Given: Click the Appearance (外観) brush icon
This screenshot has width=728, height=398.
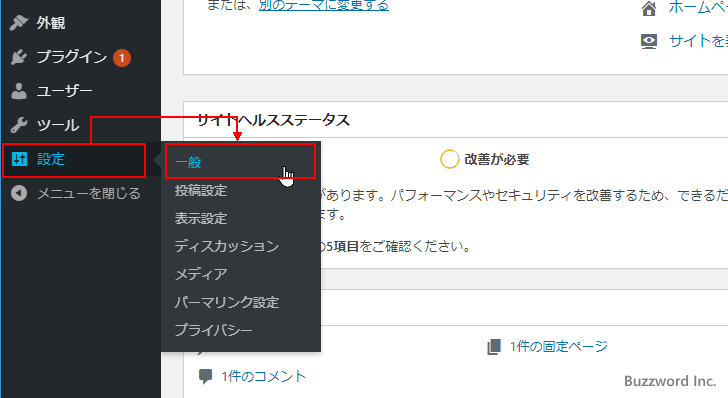Looking at the screenshot, I should pos(19,22).
